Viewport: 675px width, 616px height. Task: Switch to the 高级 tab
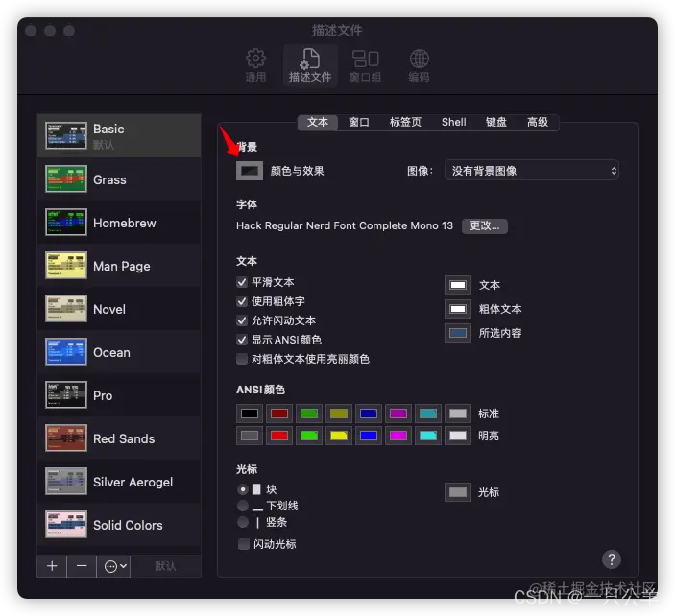pos(538,122)
